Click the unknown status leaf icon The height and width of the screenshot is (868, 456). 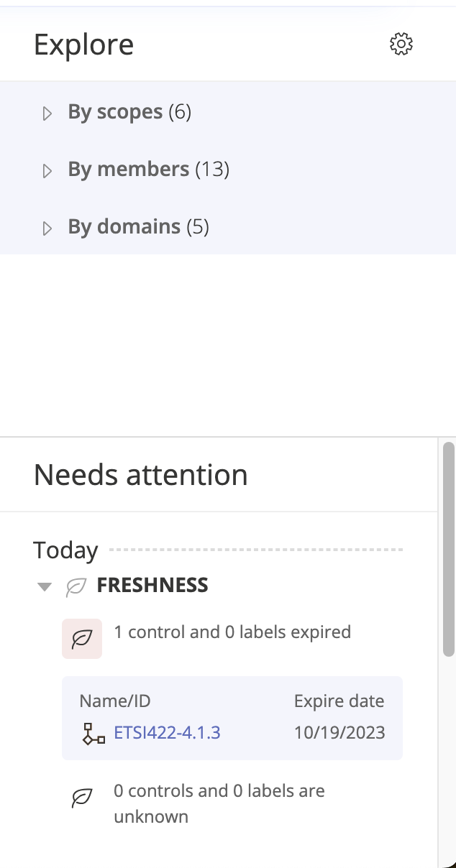pos(82,798)
